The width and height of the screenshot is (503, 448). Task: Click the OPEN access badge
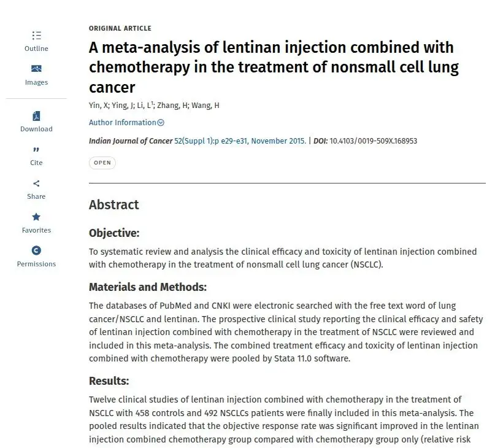(102, 163)
